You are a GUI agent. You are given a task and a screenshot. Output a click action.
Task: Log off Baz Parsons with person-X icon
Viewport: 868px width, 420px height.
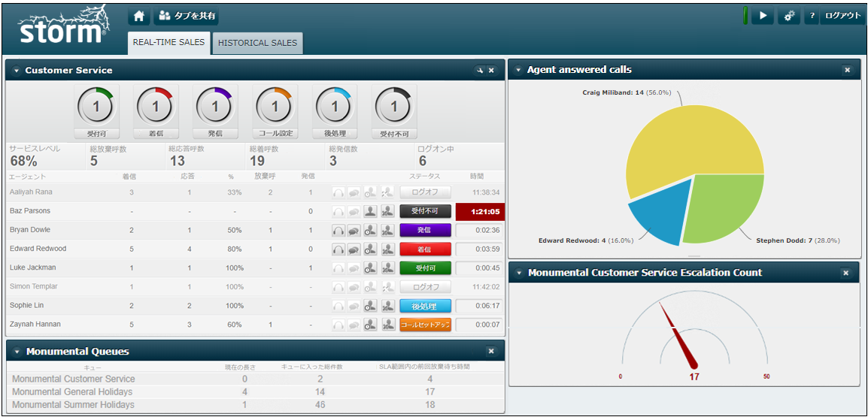click(x=388, y=211)
